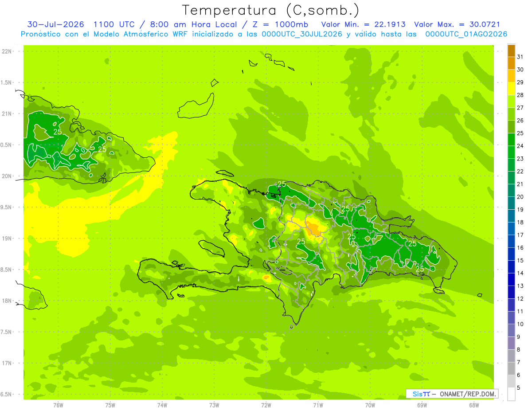
Task: Click the legend number 31
Action: (520, 57)
